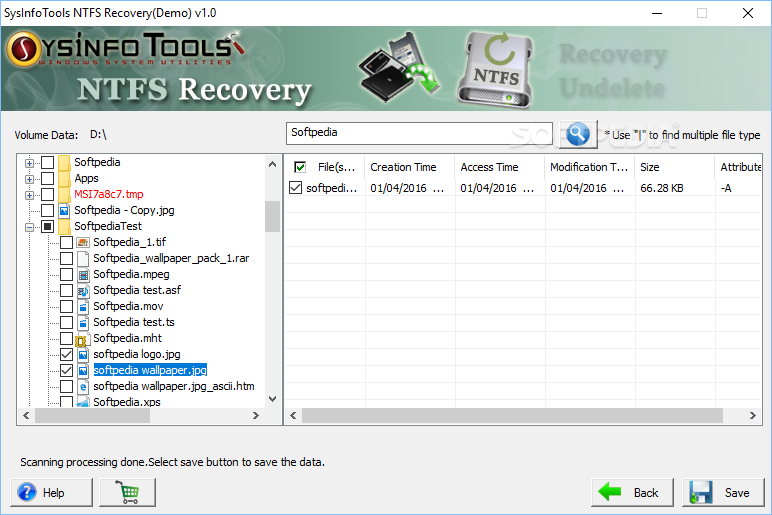Select Softpedia_wallpaper_pack_1.rar in tree
This screenshot has width=772, height=515.
[171, 258]
